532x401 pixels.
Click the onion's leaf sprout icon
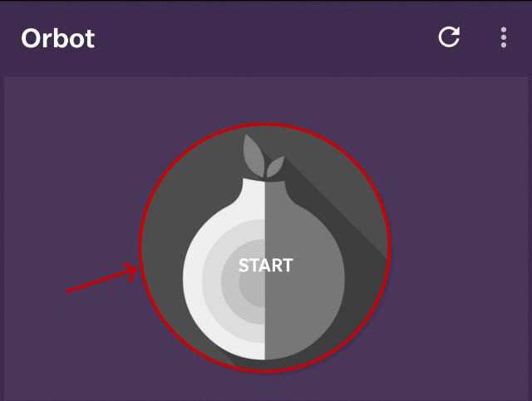tap(263, 156)
